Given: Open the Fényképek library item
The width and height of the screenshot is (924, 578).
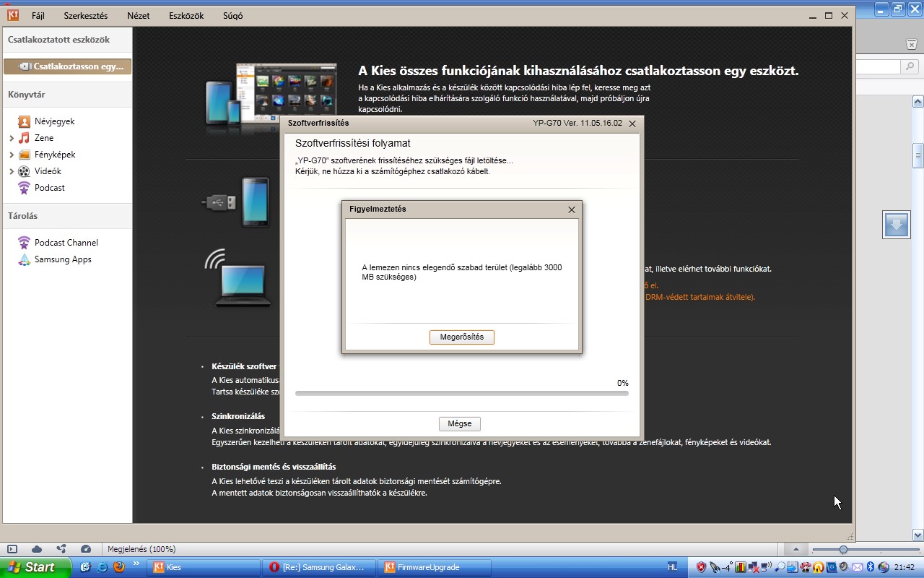Looking at the screenshot, I should [x=55, y=155].
